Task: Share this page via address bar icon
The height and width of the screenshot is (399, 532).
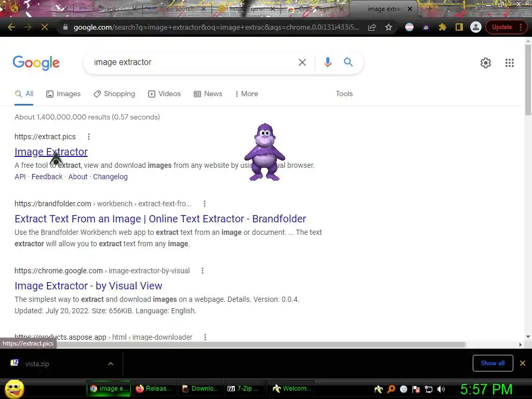Action: [x=372, y=27]
